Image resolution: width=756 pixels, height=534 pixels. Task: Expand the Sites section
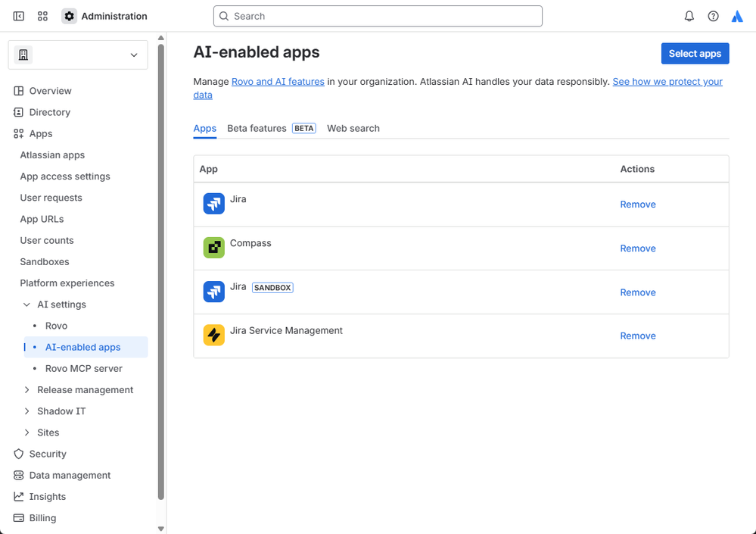pos(27,433)
